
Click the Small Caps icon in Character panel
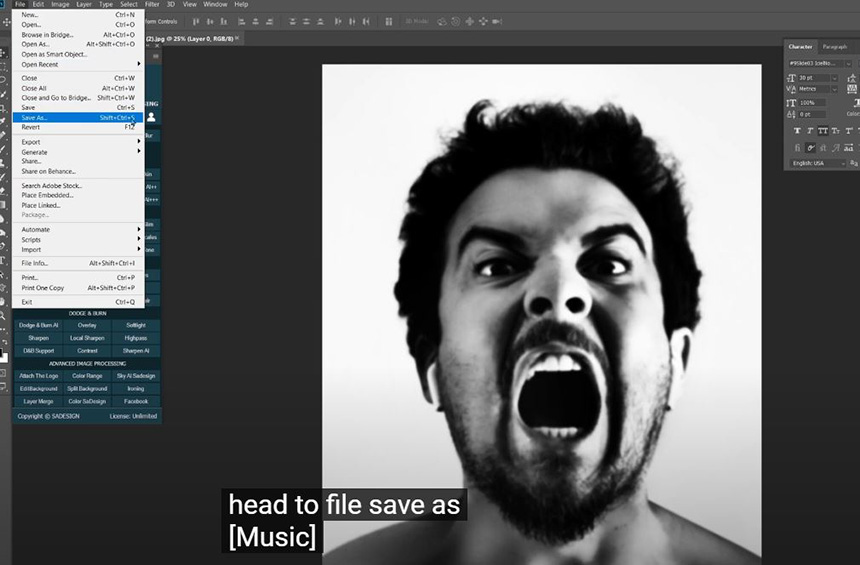[834, 131]
